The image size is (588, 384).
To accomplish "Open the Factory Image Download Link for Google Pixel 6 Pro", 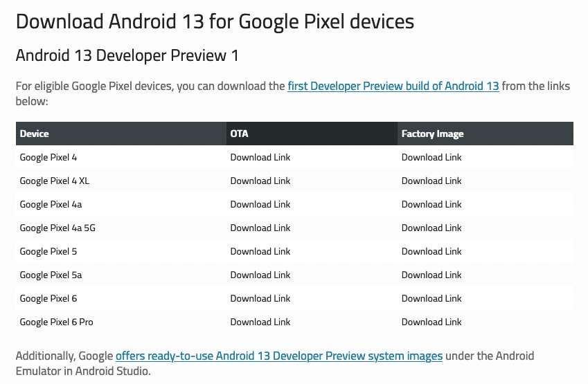I will click(x=431, y=322).
